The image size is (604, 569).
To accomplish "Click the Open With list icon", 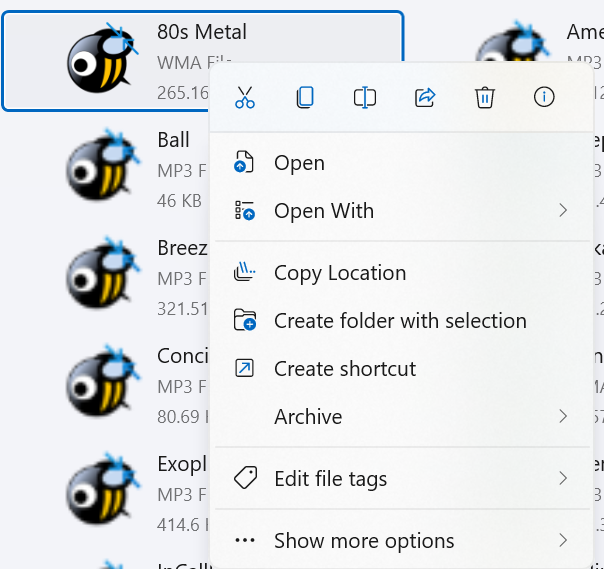I will (x=245, y=210).
